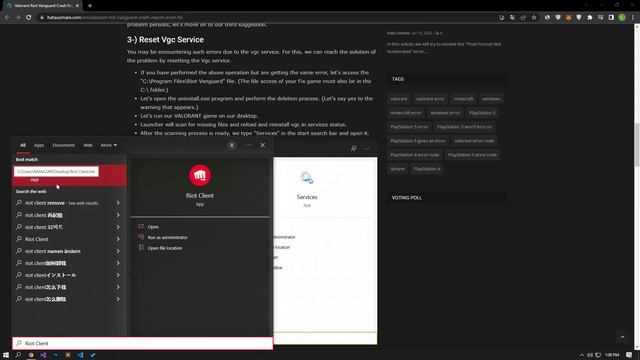The height and width of the screenshot is (360, 640).
Task: Click the 'PlayStation 5 error' tag
Action: click(x=409, y=127)
